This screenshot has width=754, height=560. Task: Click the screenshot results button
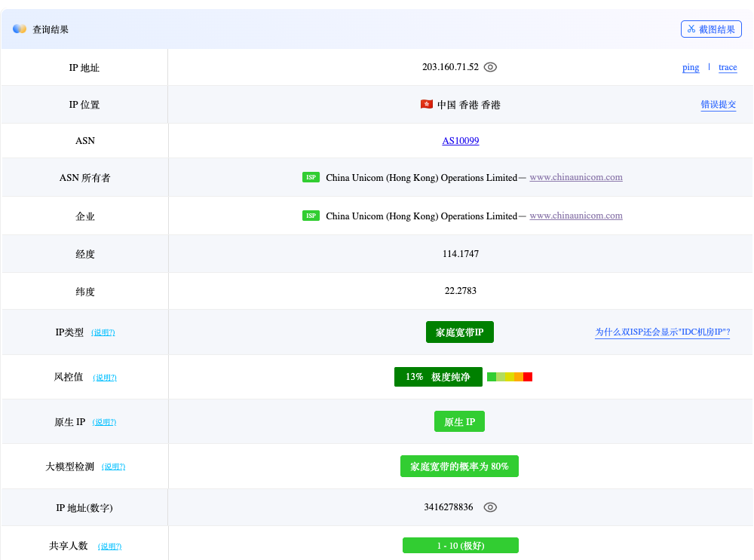point(711,29)
